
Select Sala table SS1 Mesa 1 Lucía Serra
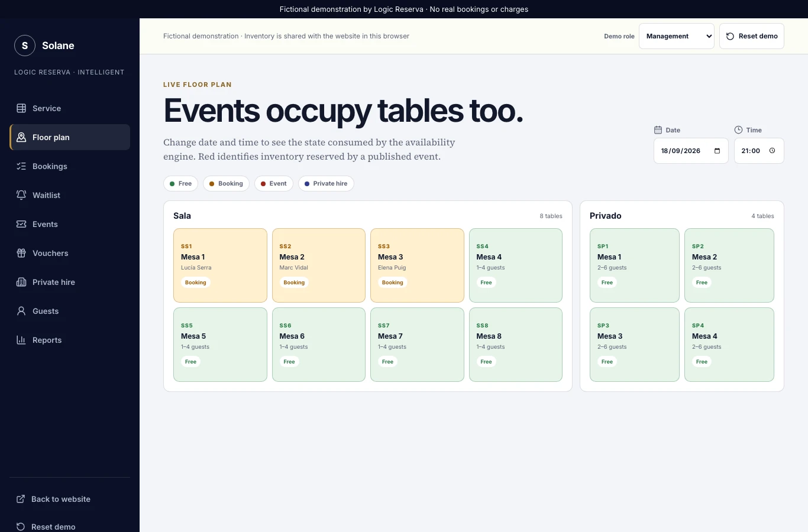point(220,265)
